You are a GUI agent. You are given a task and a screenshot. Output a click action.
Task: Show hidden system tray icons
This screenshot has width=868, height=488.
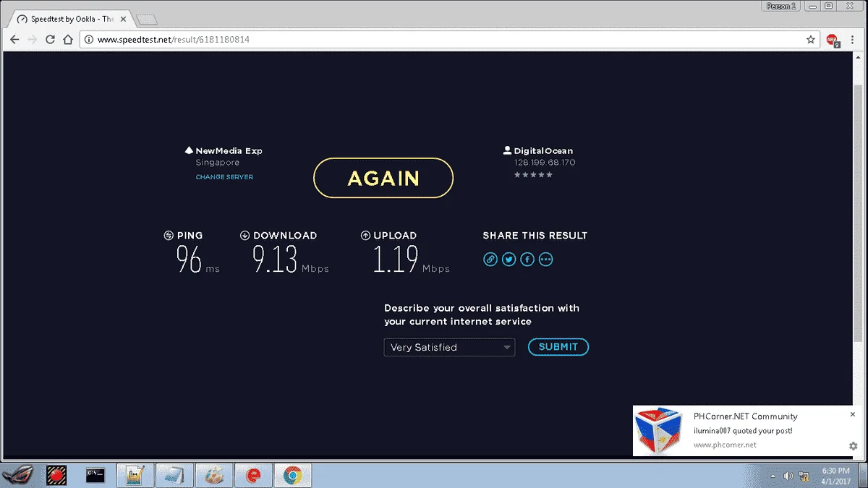773,476
